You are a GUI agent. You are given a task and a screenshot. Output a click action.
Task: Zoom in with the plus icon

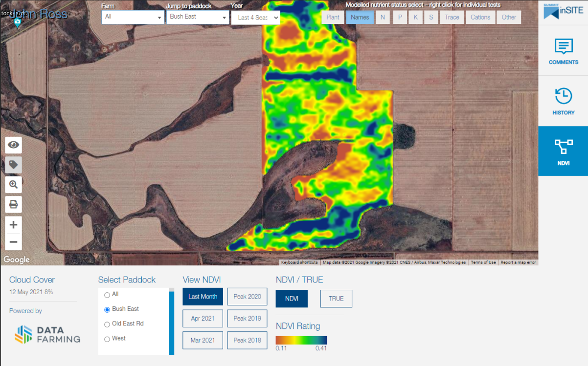14,225
